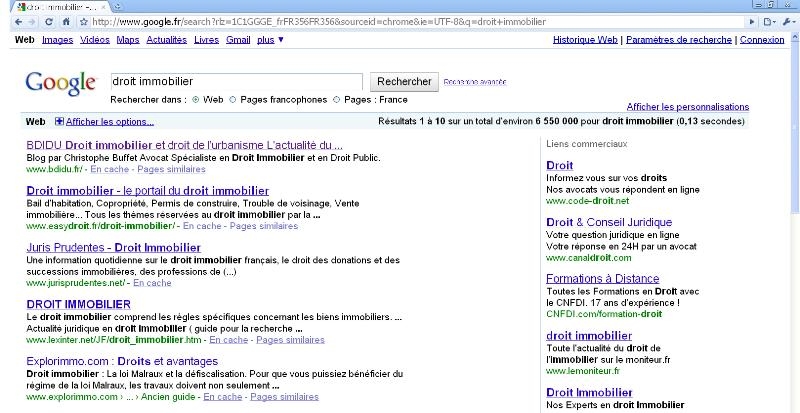Open Pages similaires for the lexinter.net result
Image resolution: width=800 pixels, height=413 pixels.
pos(290,339)
